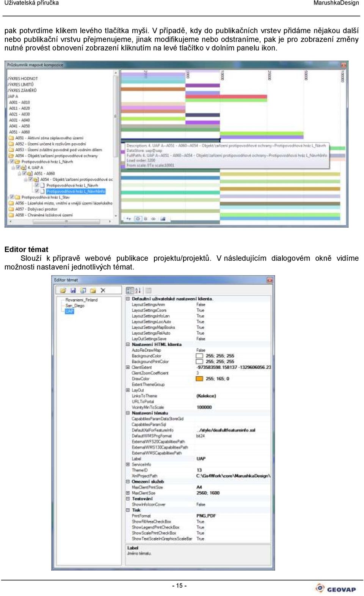This screenshot has height=596, width=364.
Task: Click the blue floppy Save icon in Editor témat
Action: pyautogui.click(x=73, y=290)
